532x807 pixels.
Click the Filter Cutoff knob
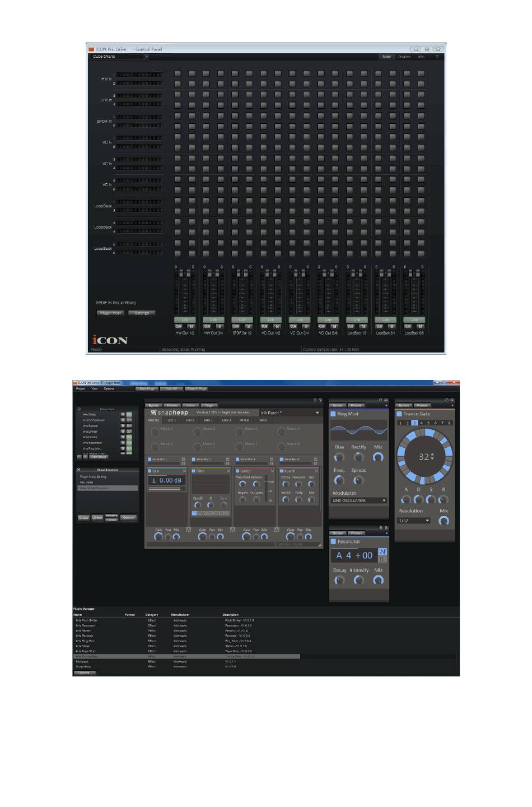(197, 505)
